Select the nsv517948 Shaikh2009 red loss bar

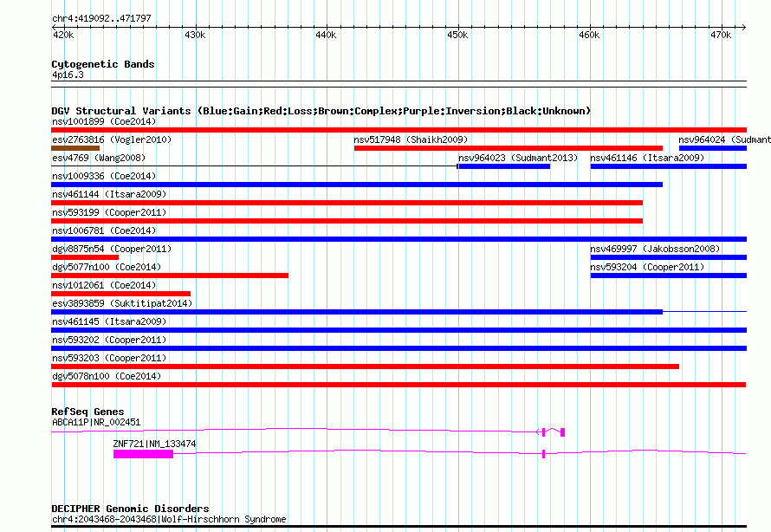point(508,148)
